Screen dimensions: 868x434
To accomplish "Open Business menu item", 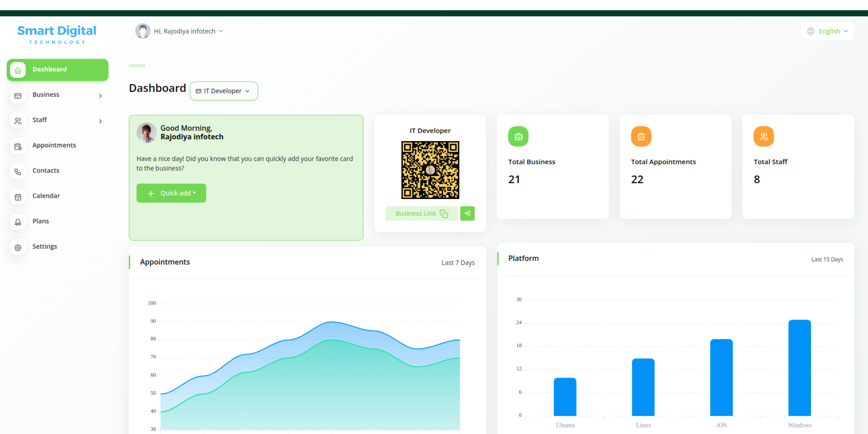I will tap(58, 95).
